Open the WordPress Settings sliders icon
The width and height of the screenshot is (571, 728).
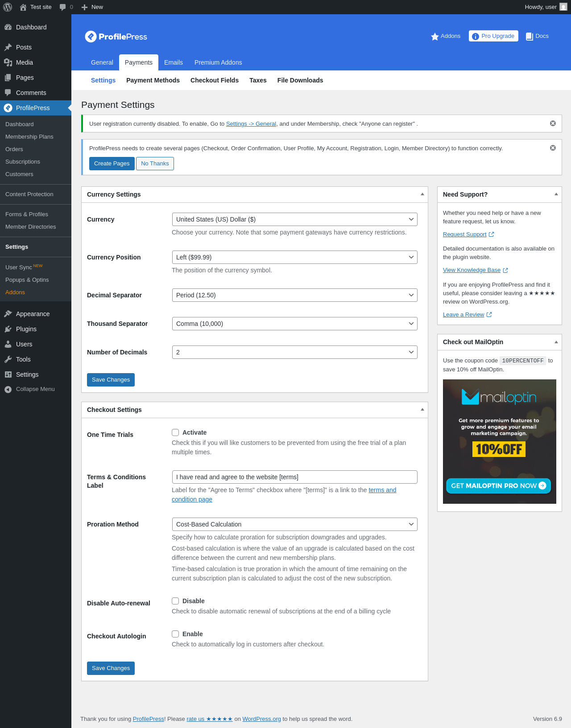click(x=8, y=374)
